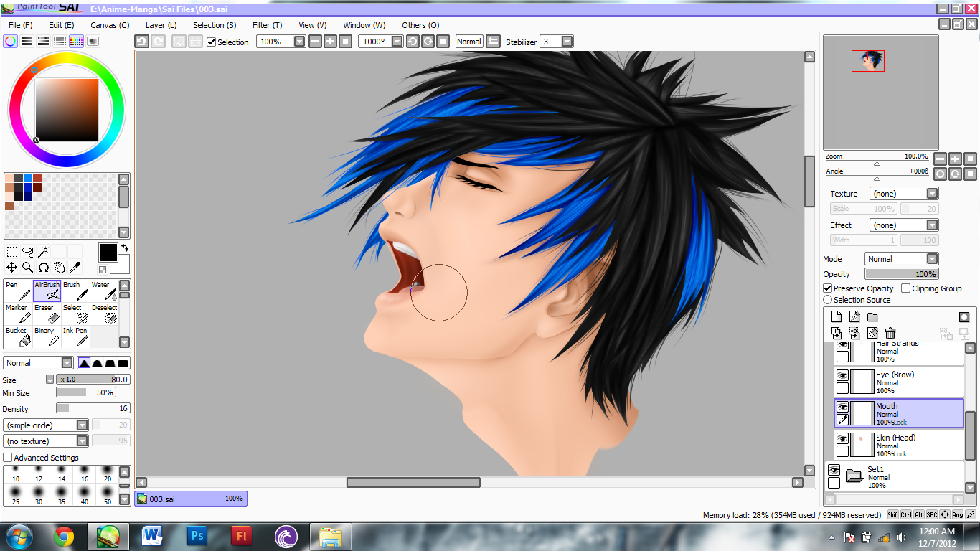Delete layer with trash icon
980x551 pixels.
pos(890,333)
